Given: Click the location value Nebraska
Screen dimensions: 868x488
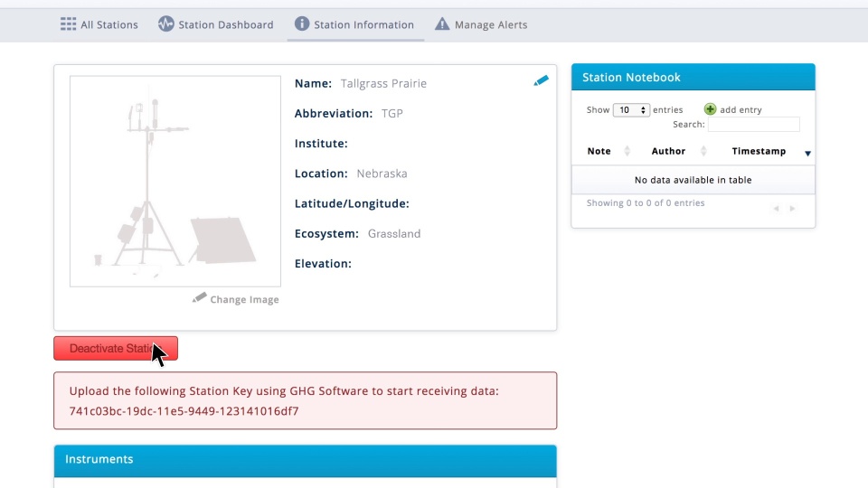Looking at the screenshot, I should (x=382, y=174).
